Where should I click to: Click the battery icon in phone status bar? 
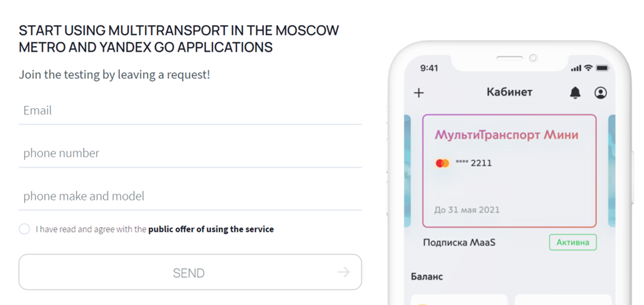click(603, 68)
